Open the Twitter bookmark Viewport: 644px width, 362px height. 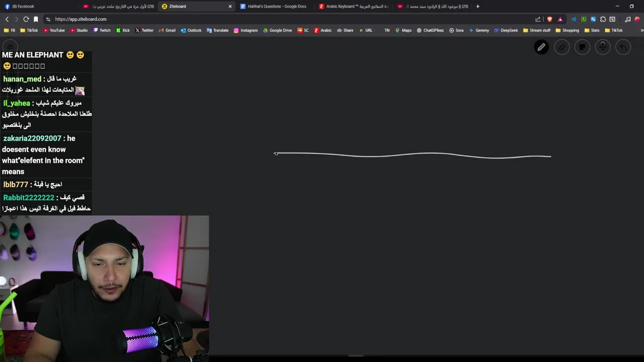coord(144,30)
